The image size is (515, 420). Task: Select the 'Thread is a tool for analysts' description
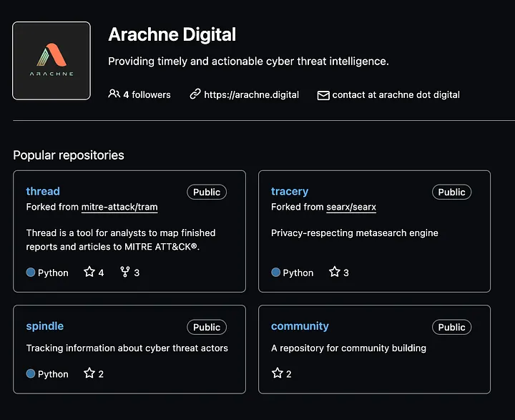(121, 240)
